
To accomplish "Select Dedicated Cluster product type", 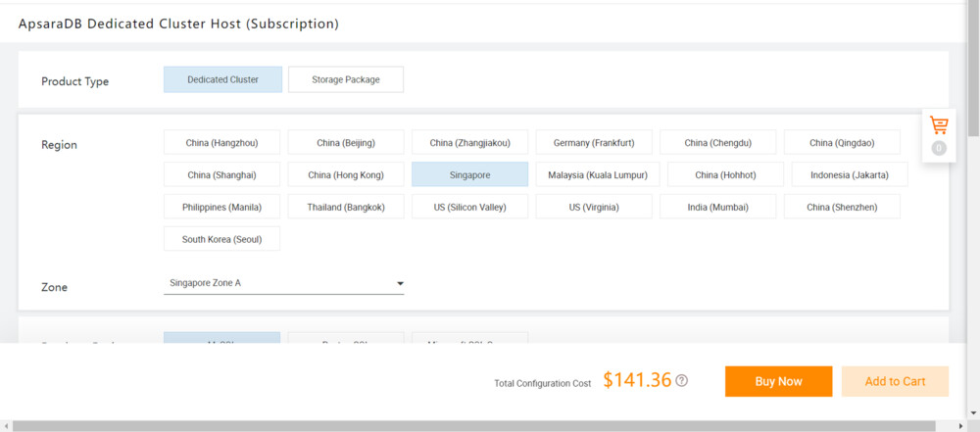I will (222, 79).
